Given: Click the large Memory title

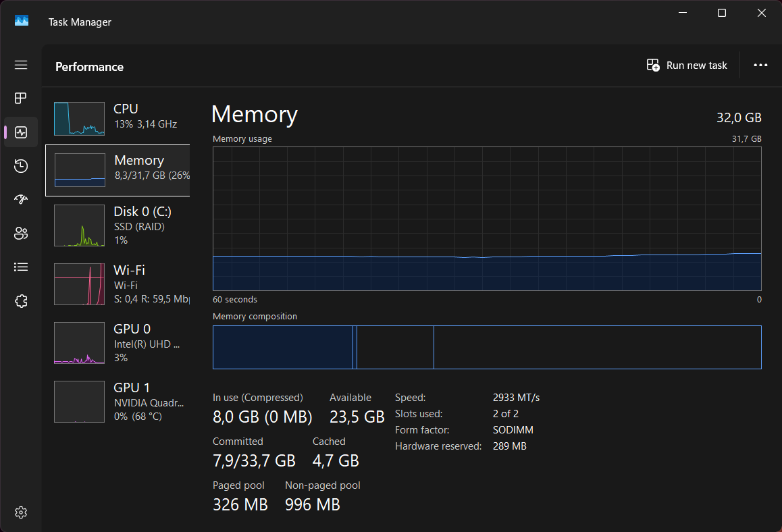Looking at the screenshot, I should (x=255, y=114).
